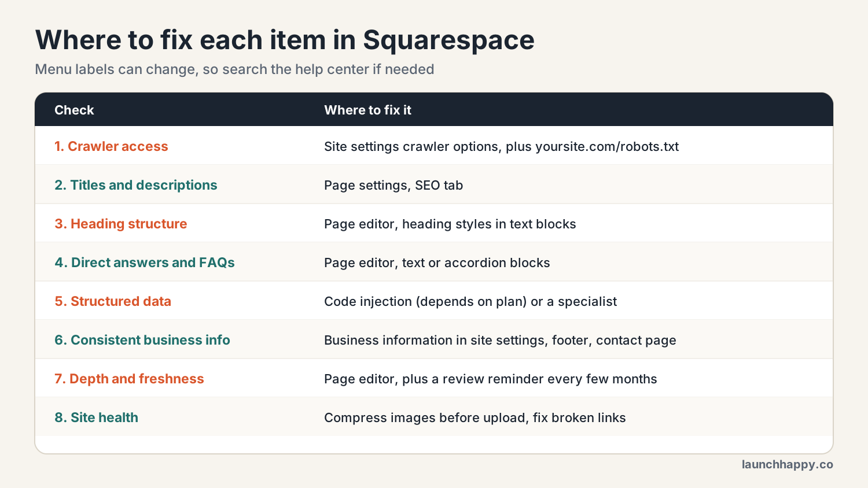Click the 'Site settings crawler options' cell text

tap(501, 146)
